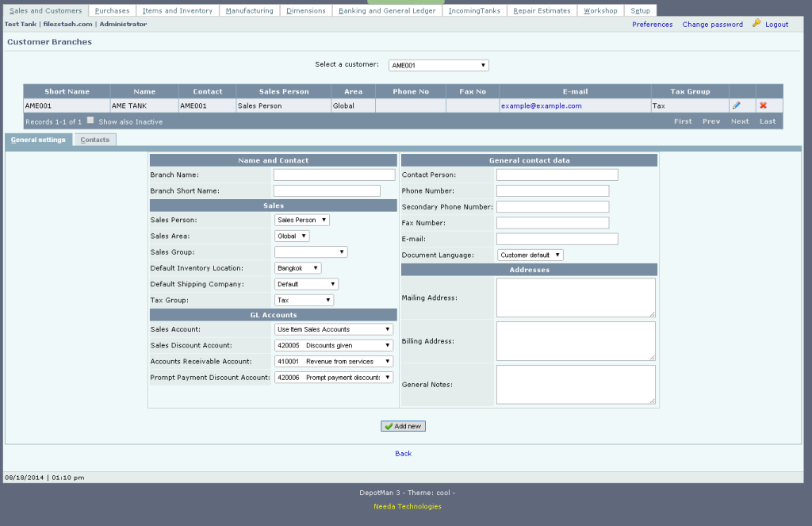812x526 pixels.
Task: Click the key icon beside Logout
Action: (x=756, y=23)
